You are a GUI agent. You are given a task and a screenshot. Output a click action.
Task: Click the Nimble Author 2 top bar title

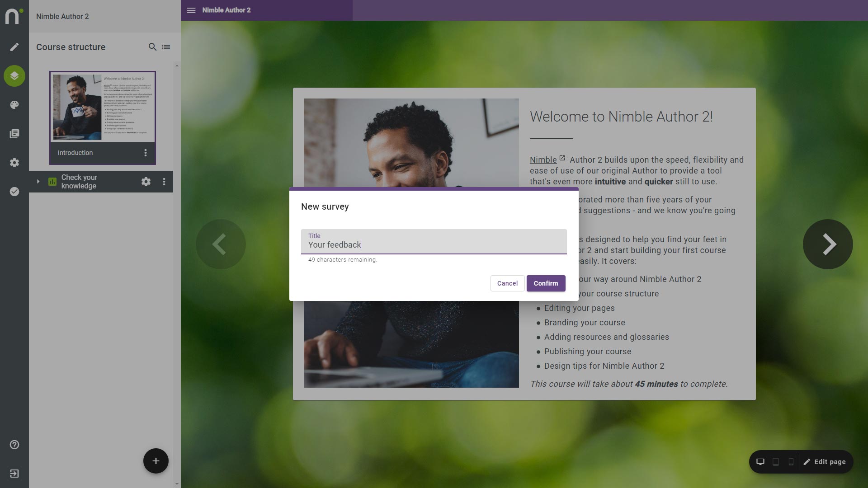point(226,10)
